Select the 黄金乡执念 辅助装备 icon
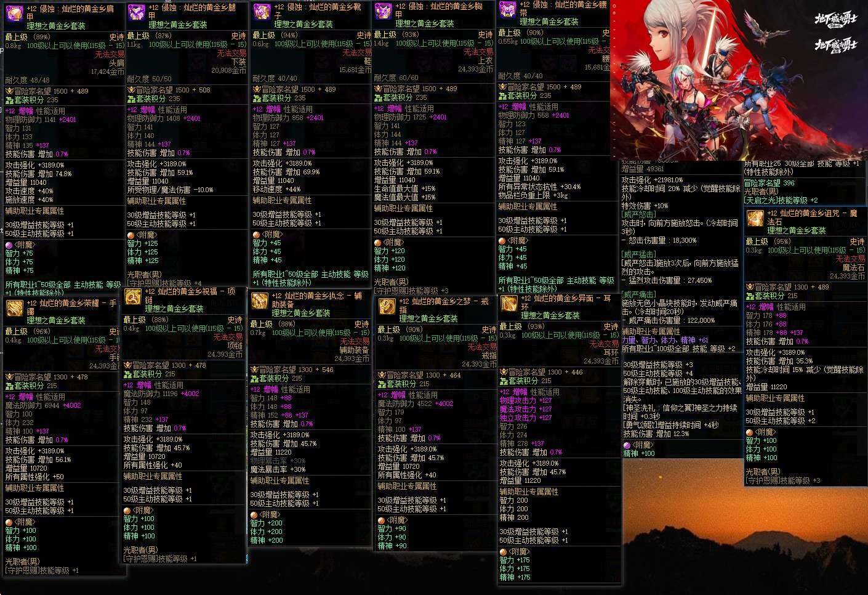Image resolution: width=868 pixels, height=595 pixels. click(259, 300)
